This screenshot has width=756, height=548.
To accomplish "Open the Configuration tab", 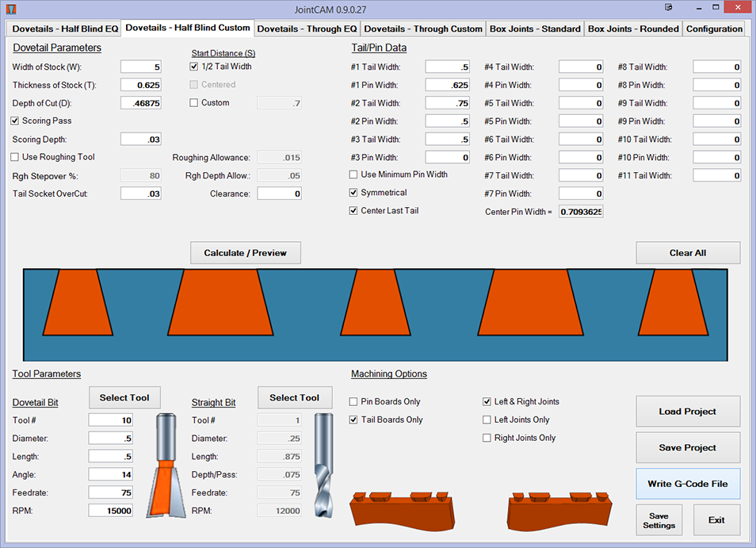I will point(714,29).
